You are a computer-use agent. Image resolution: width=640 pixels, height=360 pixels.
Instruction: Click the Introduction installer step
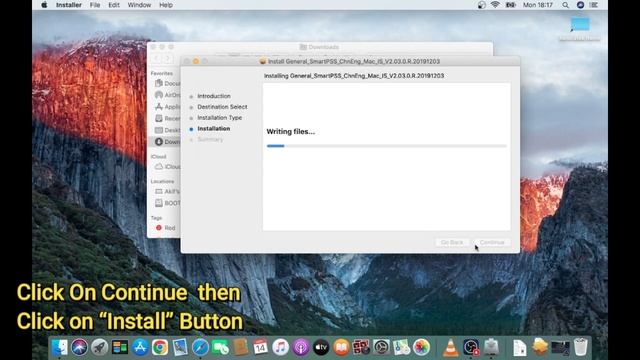click(214, 96)
